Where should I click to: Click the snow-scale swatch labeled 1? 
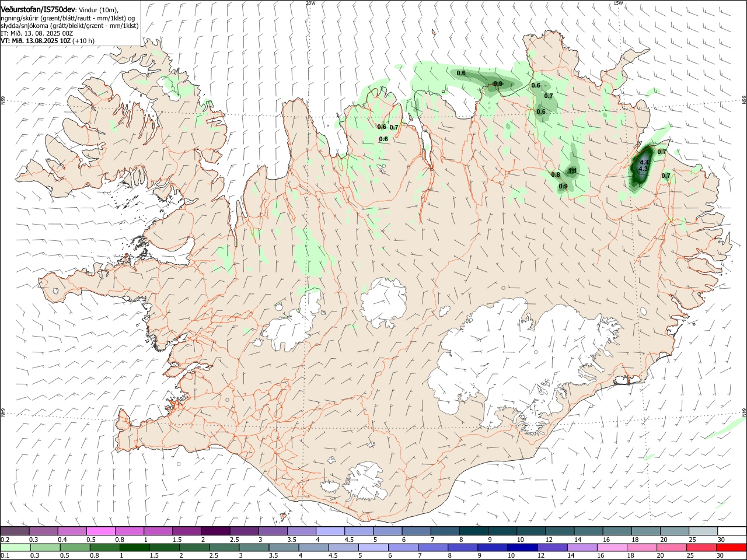(x=158, y=531)
